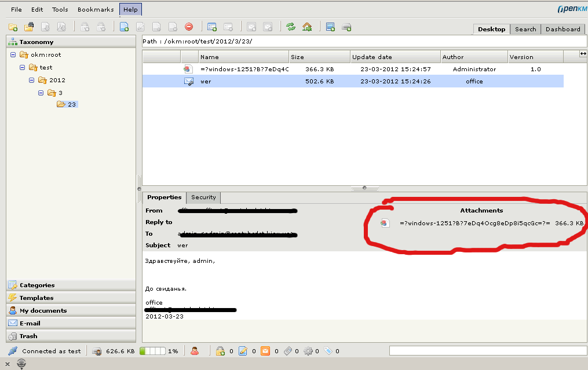Screen dimensions: 588x370
Task: Switch to the Security tab
Action: pyautogui.click(x=203, y=197)
